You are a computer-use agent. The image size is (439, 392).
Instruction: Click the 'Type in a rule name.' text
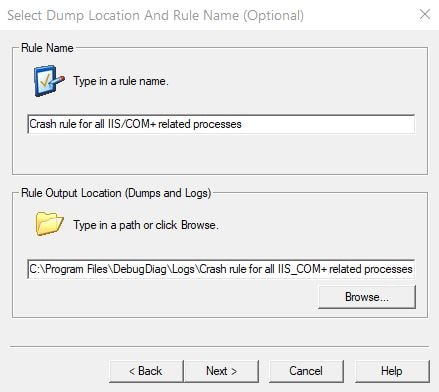121,81
